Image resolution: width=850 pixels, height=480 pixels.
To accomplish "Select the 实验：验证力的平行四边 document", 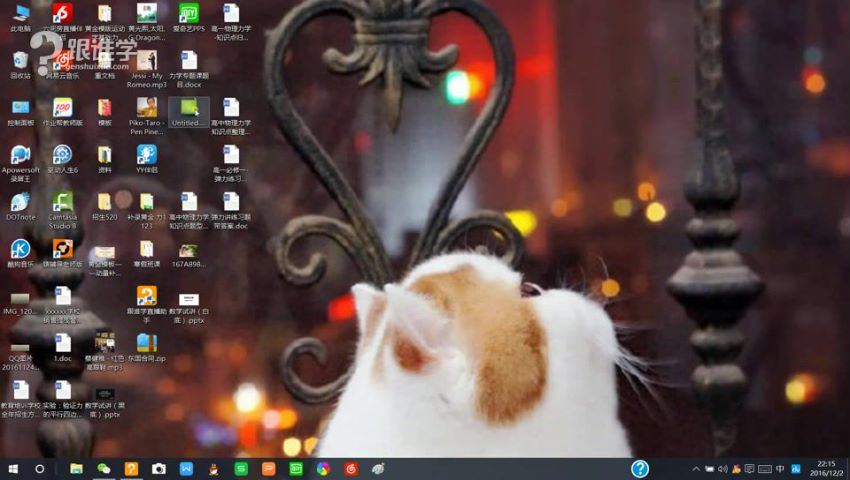I will 62,399.
